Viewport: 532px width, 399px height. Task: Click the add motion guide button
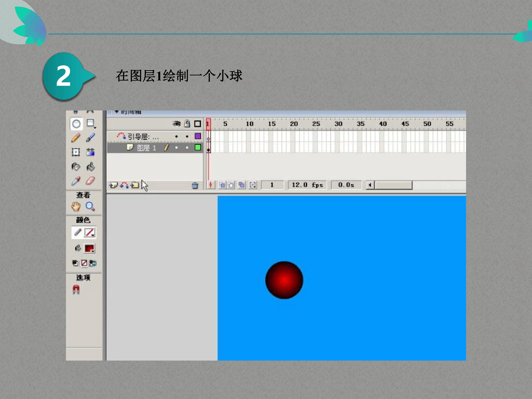(124, 185)
